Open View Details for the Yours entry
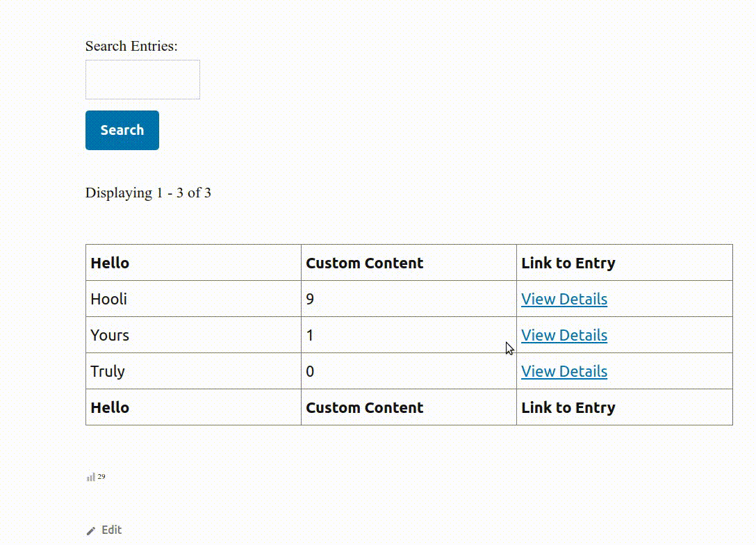This screenshot has height=545, width=756. 564,335
